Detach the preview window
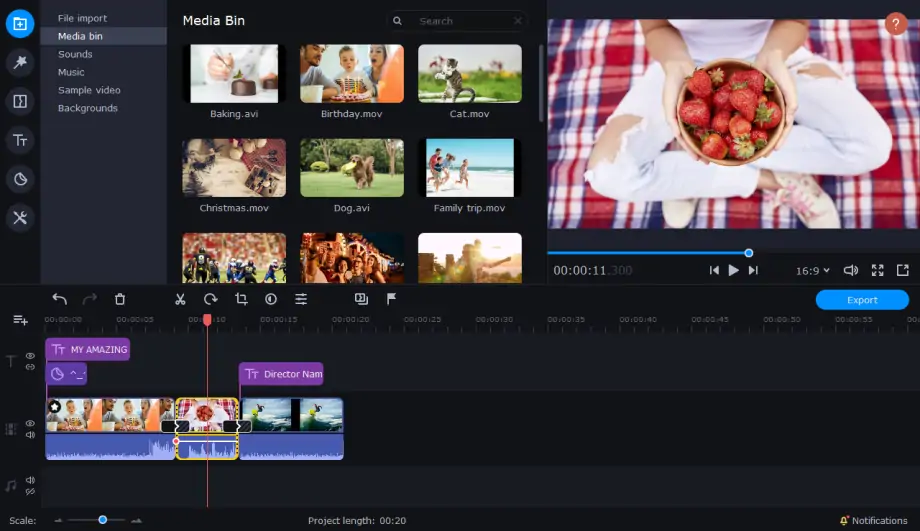 tap(902, 270)
